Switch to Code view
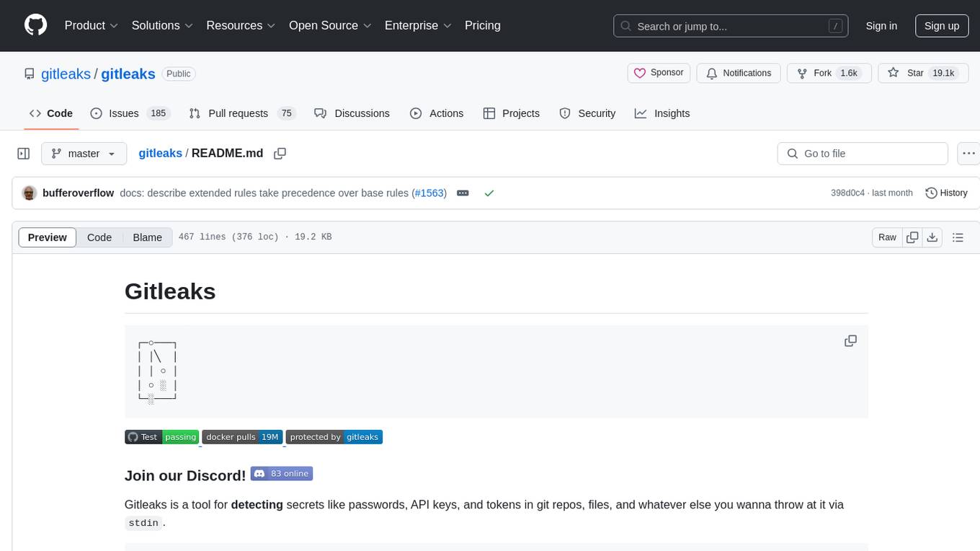The height and width of the screenshot is (551, 980). point(99,237)
